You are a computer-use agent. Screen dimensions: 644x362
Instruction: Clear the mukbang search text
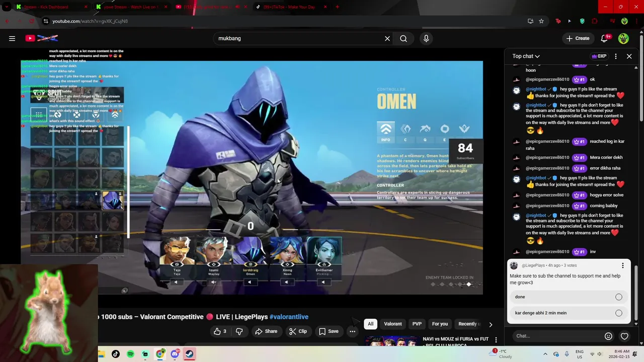click(x=387, y=38)
